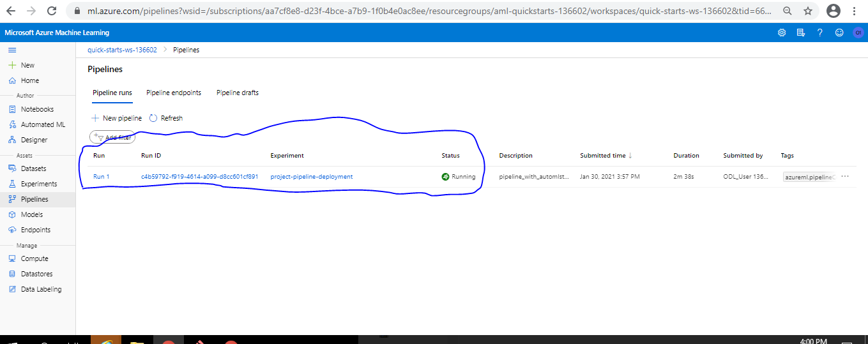The image size is (868, 344).
Task: Click the plus icon of New pipeline
Action: pyautogui.click(x=95, y=118)
